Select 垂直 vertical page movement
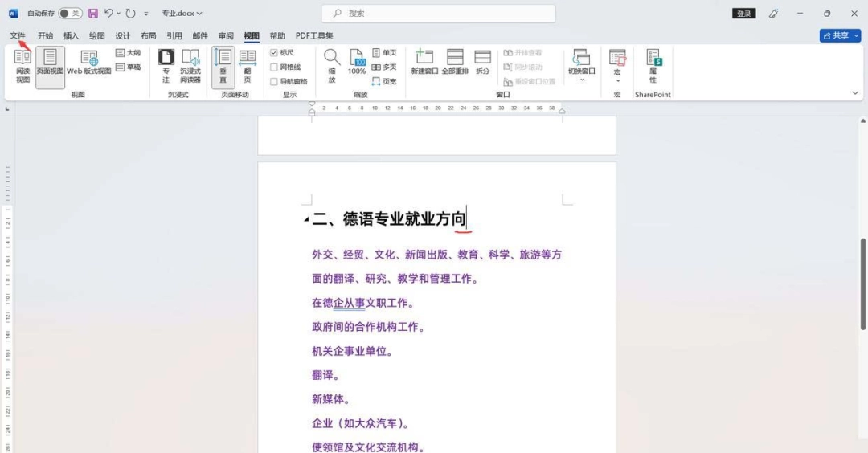This screenshot has width=868, height=453. pos(223,67)
